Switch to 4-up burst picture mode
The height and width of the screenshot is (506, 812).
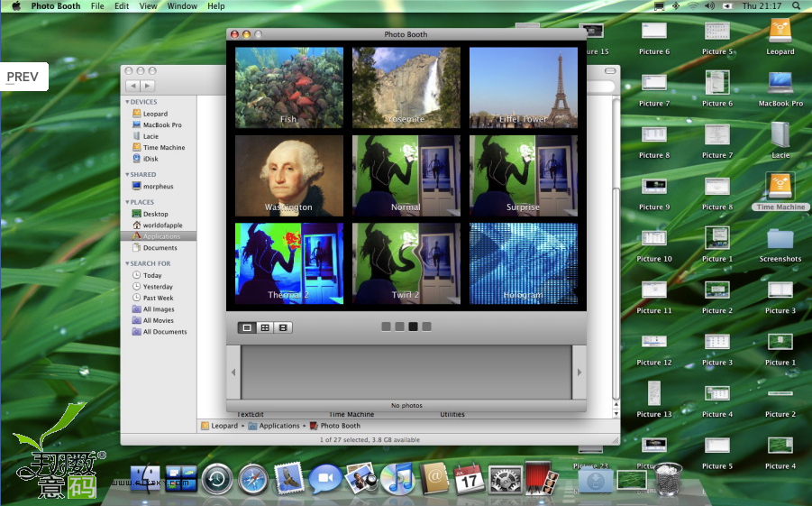[x=265, y=327]
